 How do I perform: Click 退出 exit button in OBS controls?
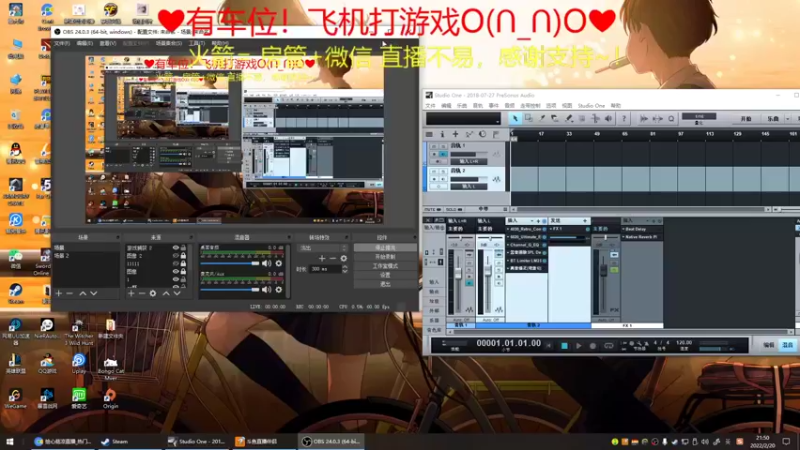(385, 284)
